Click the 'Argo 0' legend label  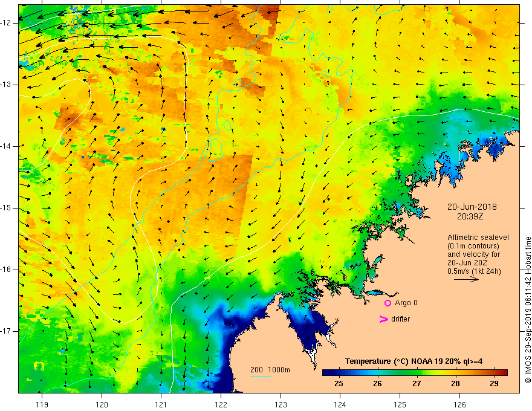coord(406,303)
